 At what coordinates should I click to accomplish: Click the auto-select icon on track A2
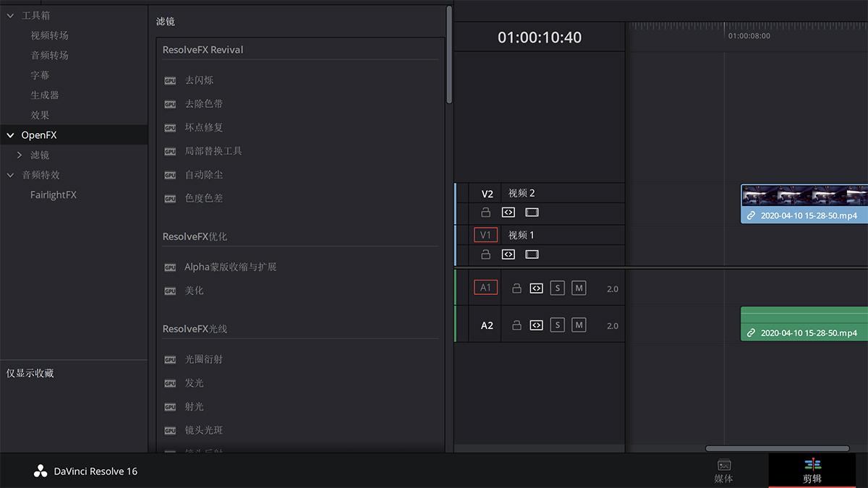click(536, 324)
